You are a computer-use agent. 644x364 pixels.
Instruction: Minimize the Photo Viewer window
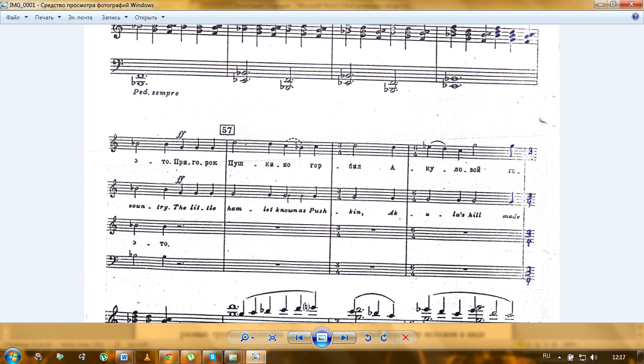tap(601, 4)
